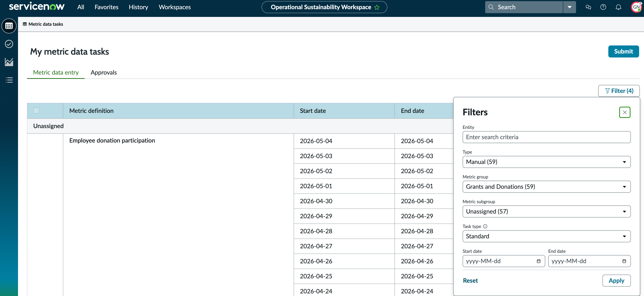This screenshot has height=296, width=644.
Task: Click the search magnifier icon
Action: click(x=491, y=7)
